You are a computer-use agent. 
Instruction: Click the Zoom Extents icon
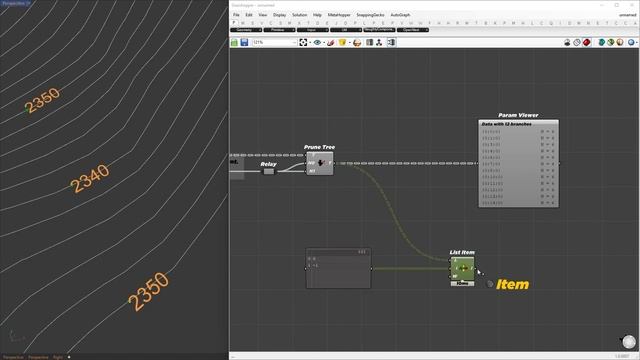pyautogui.click(x=303, y=42)
